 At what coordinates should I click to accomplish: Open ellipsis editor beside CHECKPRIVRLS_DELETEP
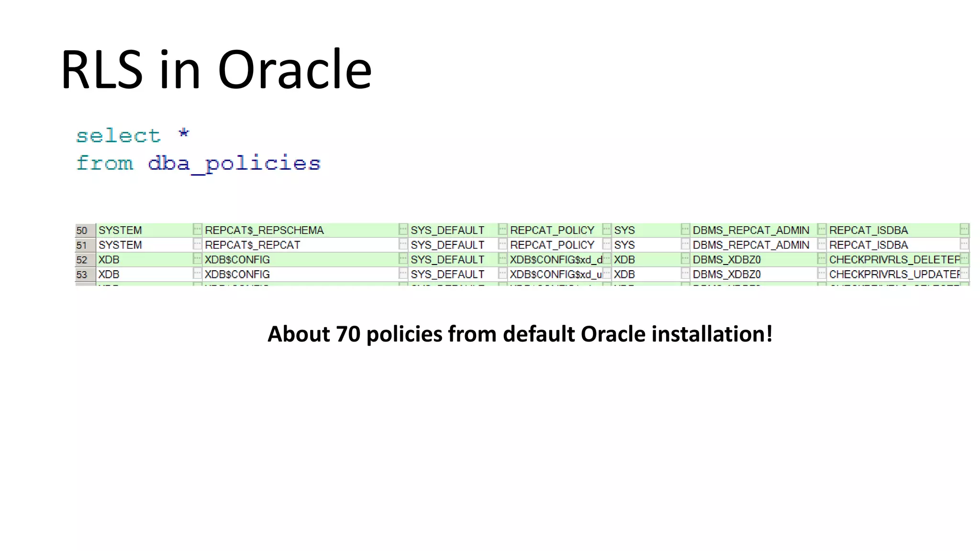click(x=965, y=259)
